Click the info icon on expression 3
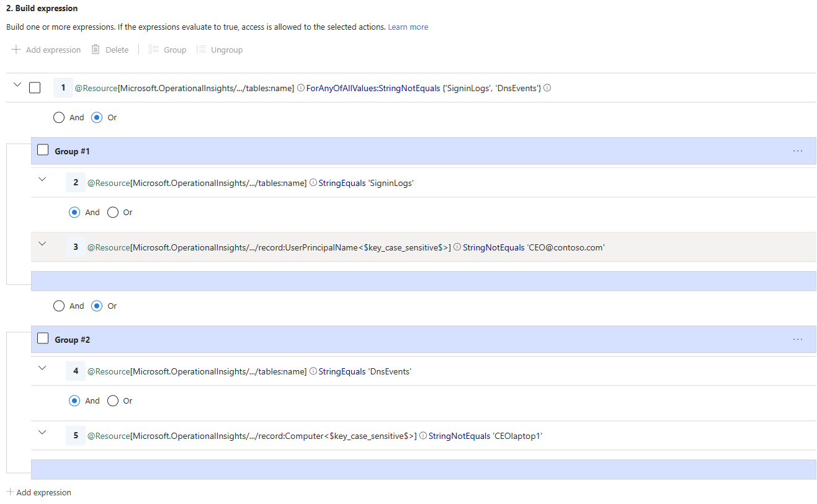Image resolution: width=817 pixels, height=504 pixels. point(457,247)
